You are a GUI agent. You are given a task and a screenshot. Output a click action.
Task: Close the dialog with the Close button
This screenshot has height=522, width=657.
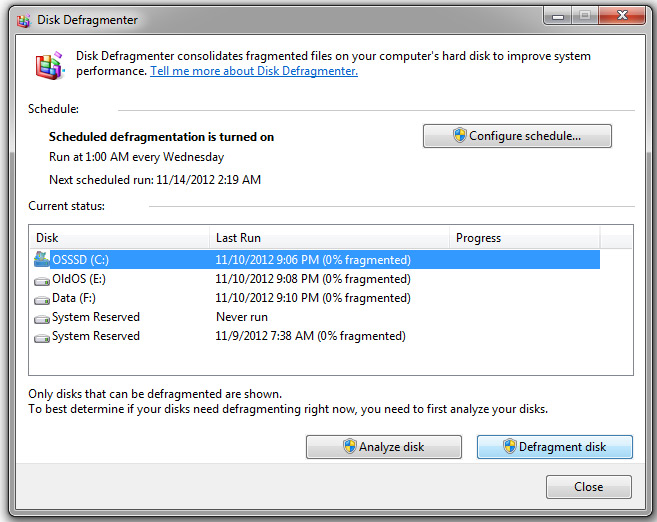[x=588, y=486]
